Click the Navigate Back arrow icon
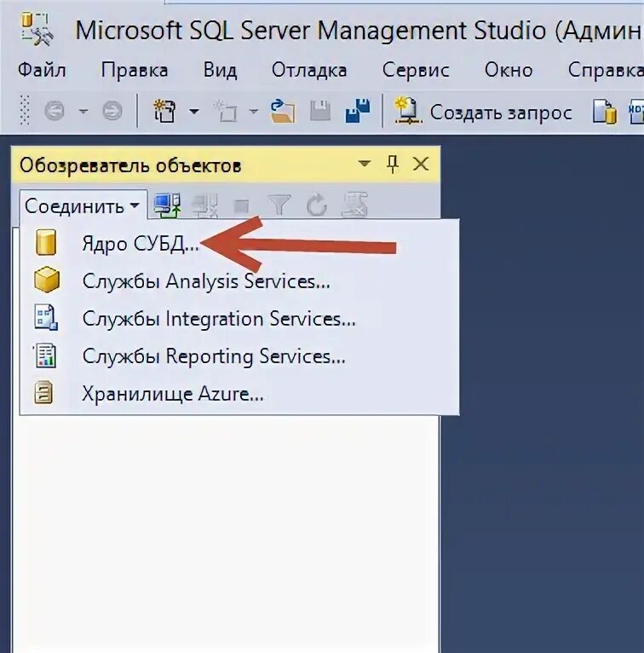Screen dimensions: 644x653 click(55, 111)
